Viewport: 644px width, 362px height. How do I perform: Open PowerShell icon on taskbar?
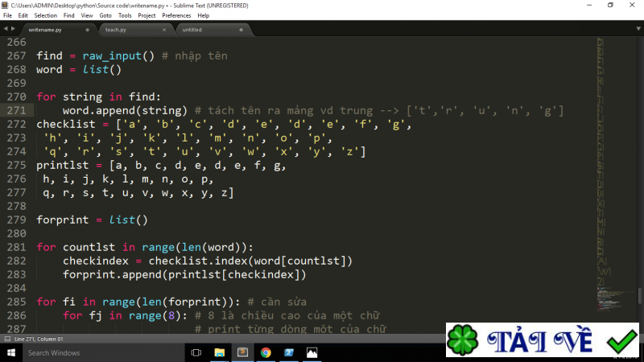tap(289, 352)
